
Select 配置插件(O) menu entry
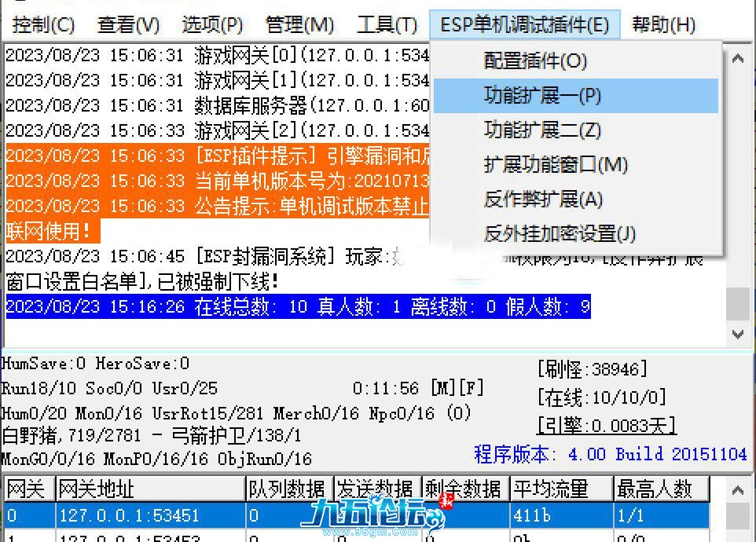click(x=535, y=60)
